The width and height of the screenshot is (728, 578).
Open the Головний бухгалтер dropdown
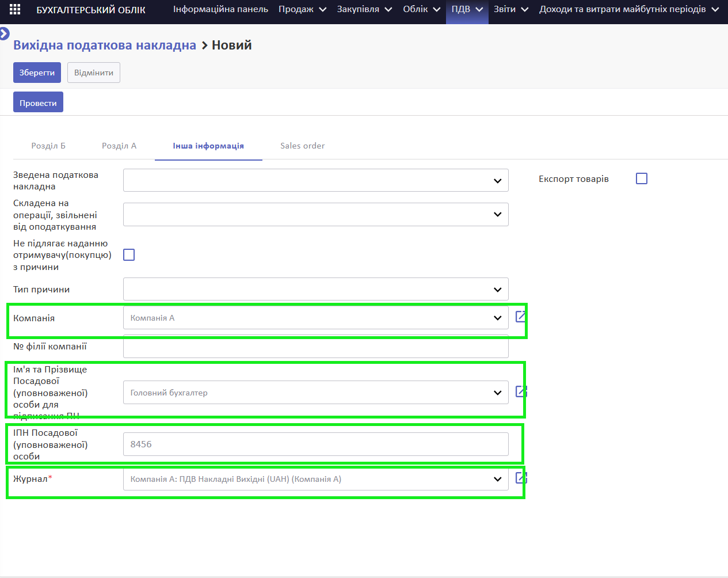(x=316, y=393)
